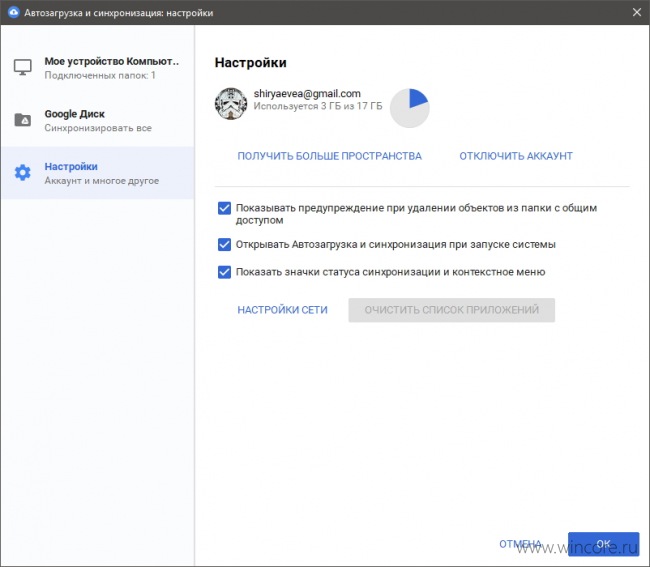Click "Синхронизировать все" subtitle

tap(98, 128)
